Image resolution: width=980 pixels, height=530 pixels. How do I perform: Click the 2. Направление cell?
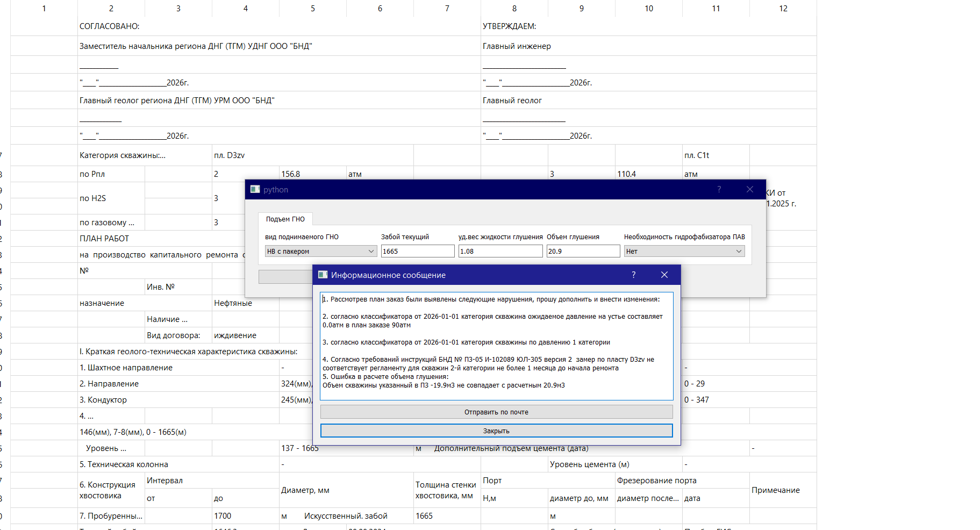click(178, 384)
